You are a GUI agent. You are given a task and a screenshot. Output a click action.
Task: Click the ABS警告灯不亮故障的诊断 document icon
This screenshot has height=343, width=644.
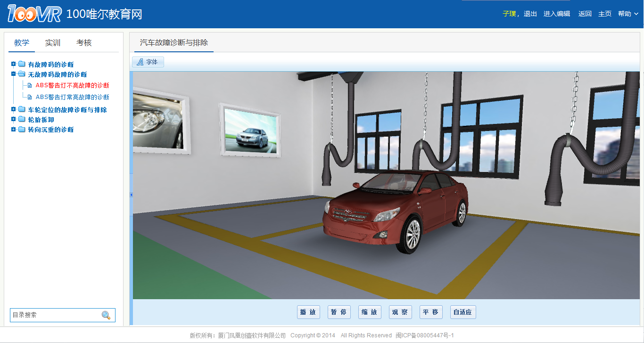tap(30, 85)
